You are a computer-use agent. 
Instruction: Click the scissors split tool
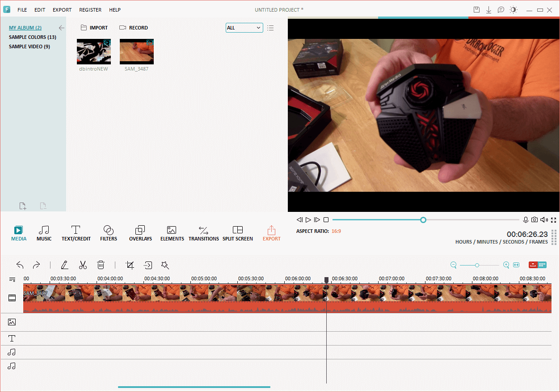[x=83, y=265]
